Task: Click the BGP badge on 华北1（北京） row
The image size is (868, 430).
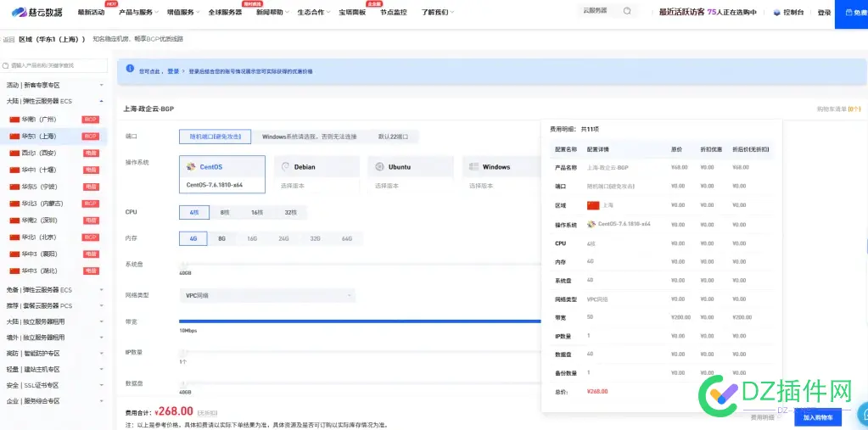Action: (90, 237)
